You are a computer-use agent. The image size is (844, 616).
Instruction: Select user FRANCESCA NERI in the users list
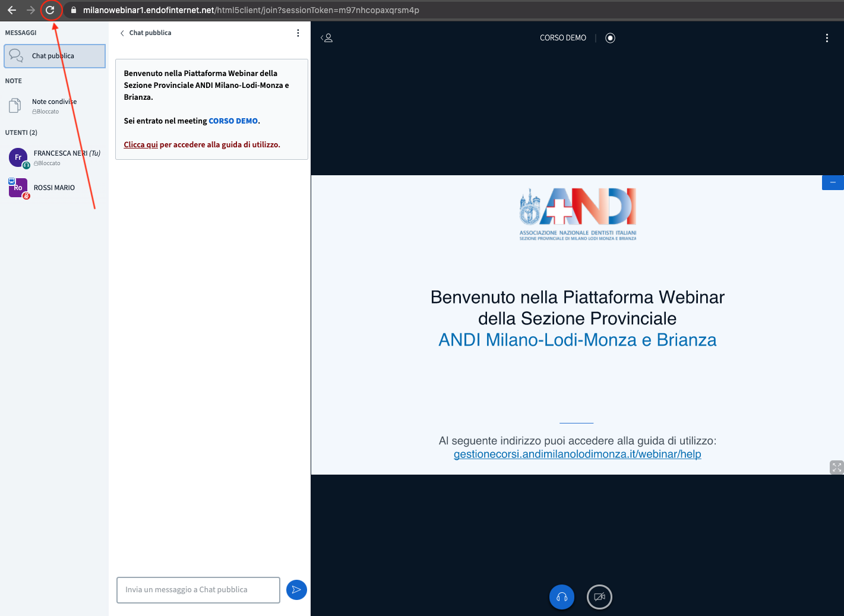click(55, 157)
